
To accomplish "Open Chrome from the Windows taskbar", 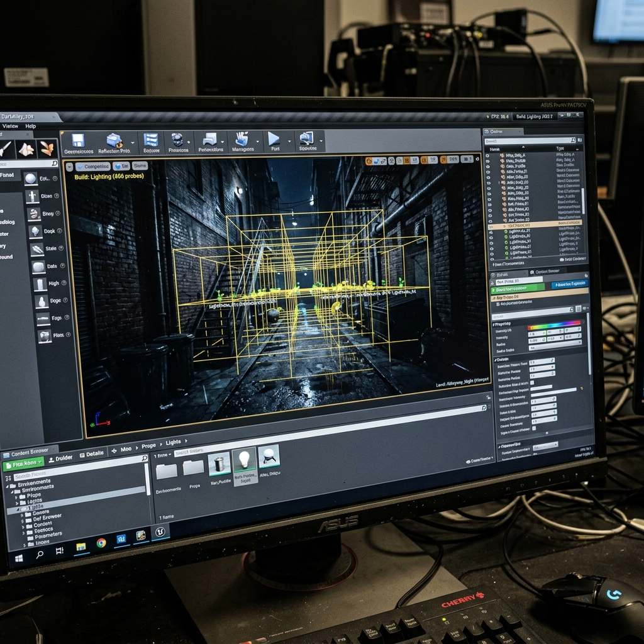I will [101, 543].
